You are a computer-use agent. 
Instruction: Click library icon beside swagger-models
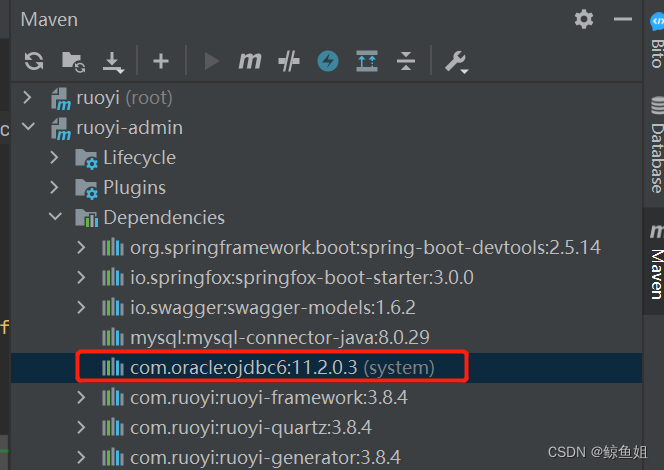[x=113, y=307]
